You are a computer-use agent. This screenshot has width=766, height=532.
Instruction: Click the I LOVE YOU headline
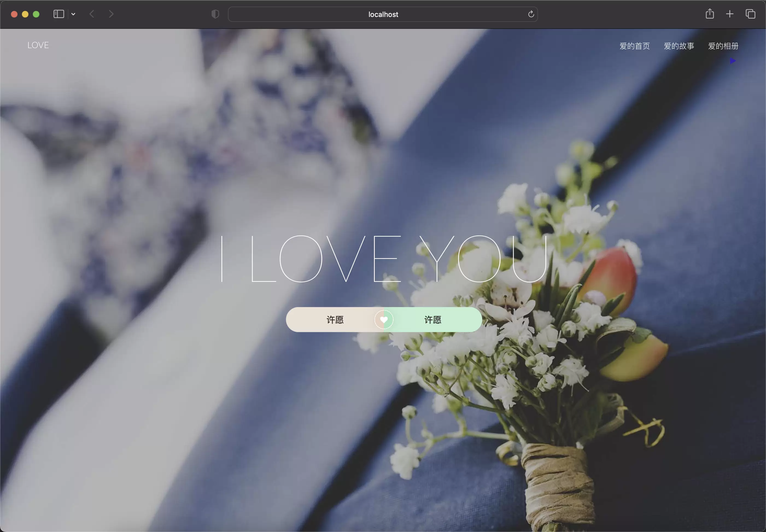[384, 259]
